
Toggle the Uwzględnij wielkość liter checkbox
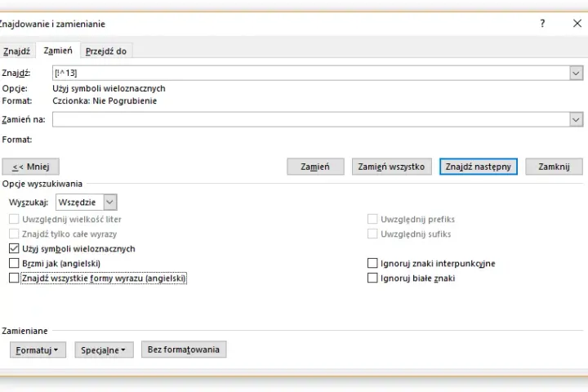coord(14,219)
